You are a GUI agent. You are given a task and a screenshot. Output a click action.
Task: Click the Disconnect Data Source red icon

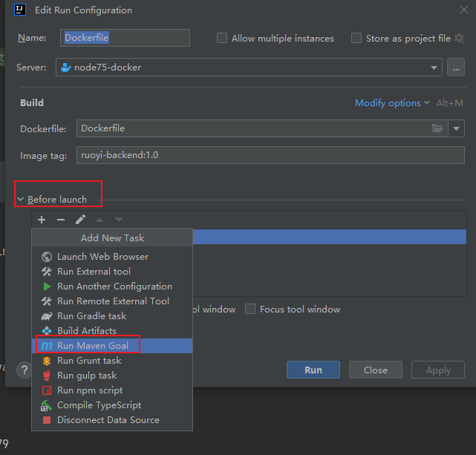[x=47, y=420]
